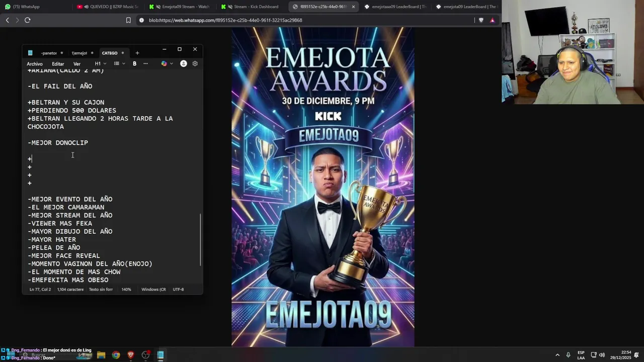Switch to the WhatsApp browser tab
This screenshot has width=644, height=362.
point(35,7)
